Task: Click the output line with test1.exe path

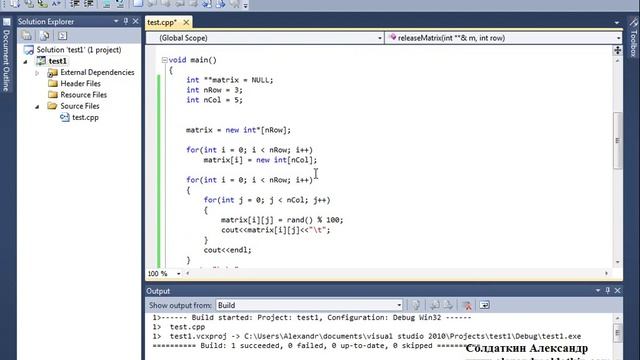Action: 367,336
